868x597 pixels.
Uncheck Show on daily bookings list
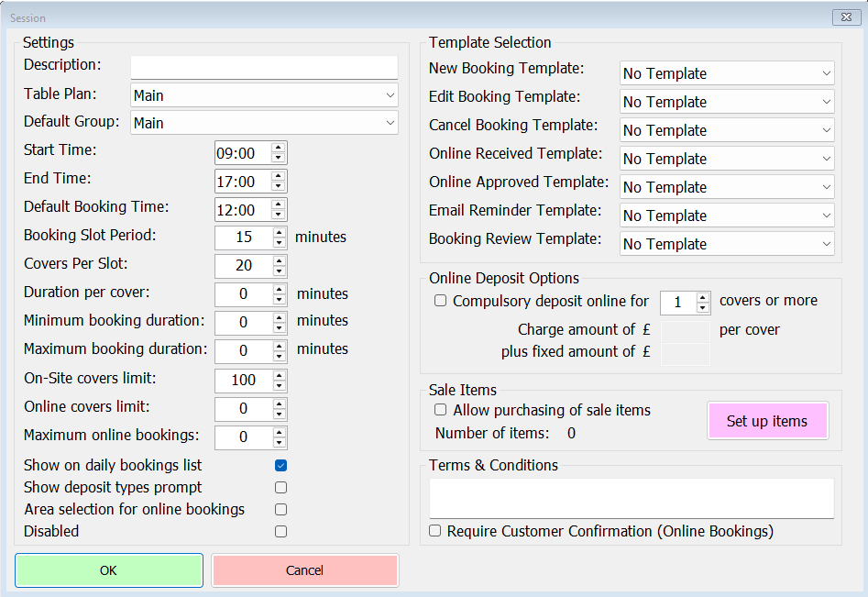coord(281,466)
